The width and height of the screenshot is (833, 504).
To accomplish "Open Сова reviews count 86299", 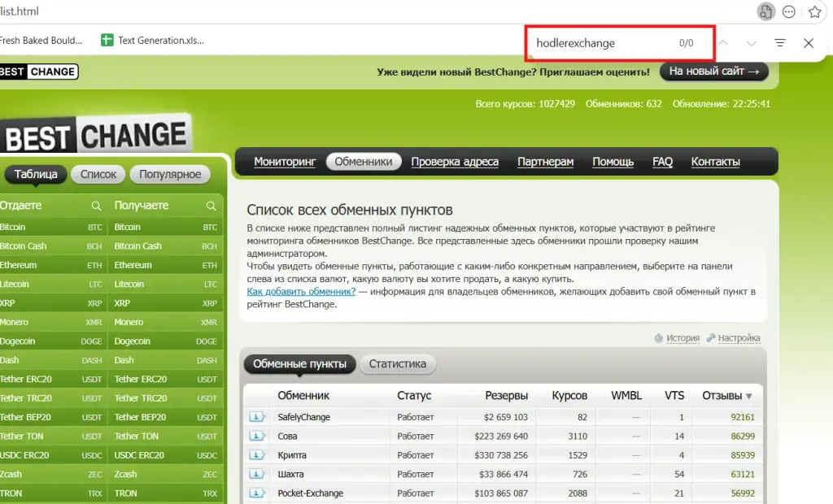I will (x=742, y=436).
